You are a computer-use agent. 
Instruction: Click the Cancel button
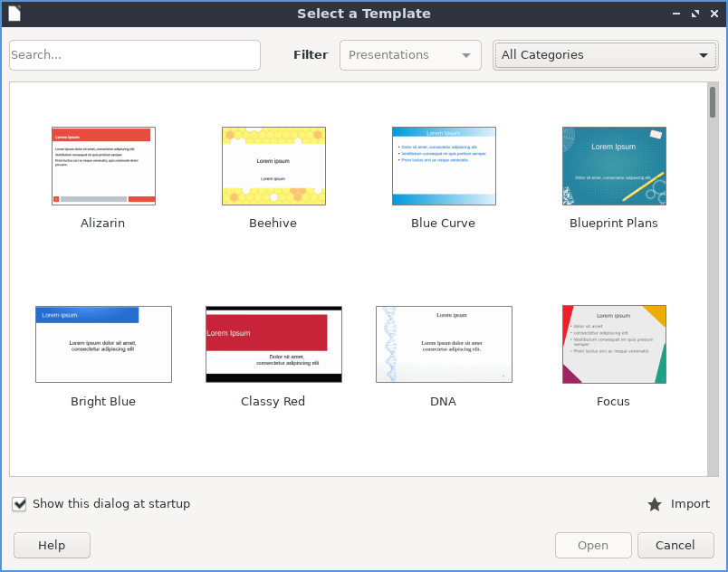pyautogui.click(x=675, y=546)
